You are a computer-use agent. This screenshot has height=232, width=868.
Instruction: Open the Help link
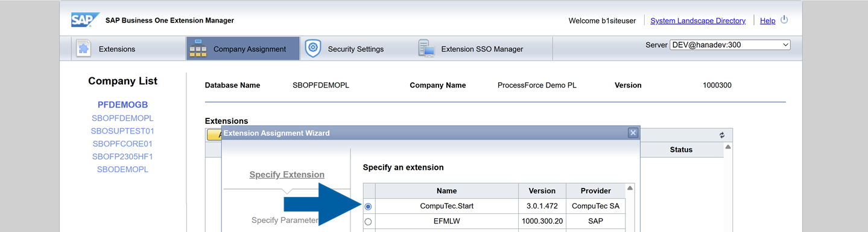coord(767,21)
